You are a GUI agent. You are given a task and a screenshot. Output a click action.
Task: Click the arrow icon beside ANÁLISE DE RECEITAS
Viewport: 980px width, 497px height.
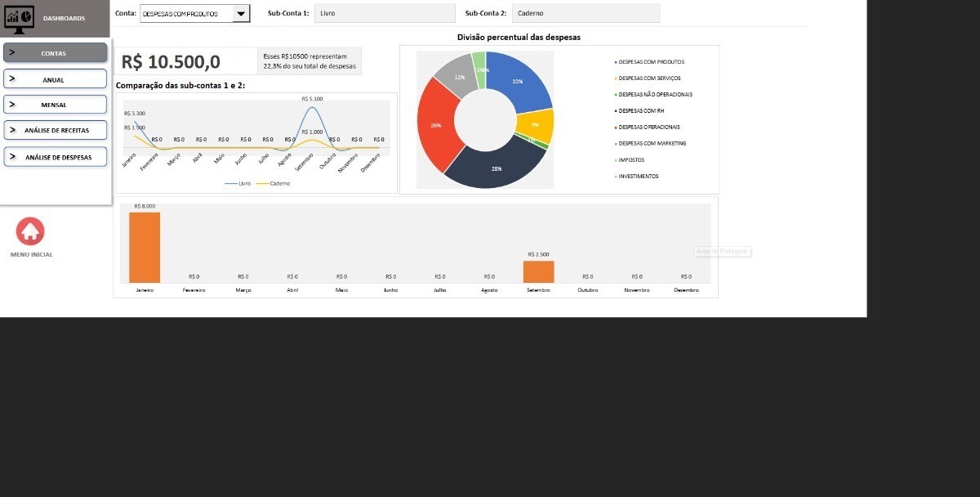pyautogui.click(x=12, y=129)
